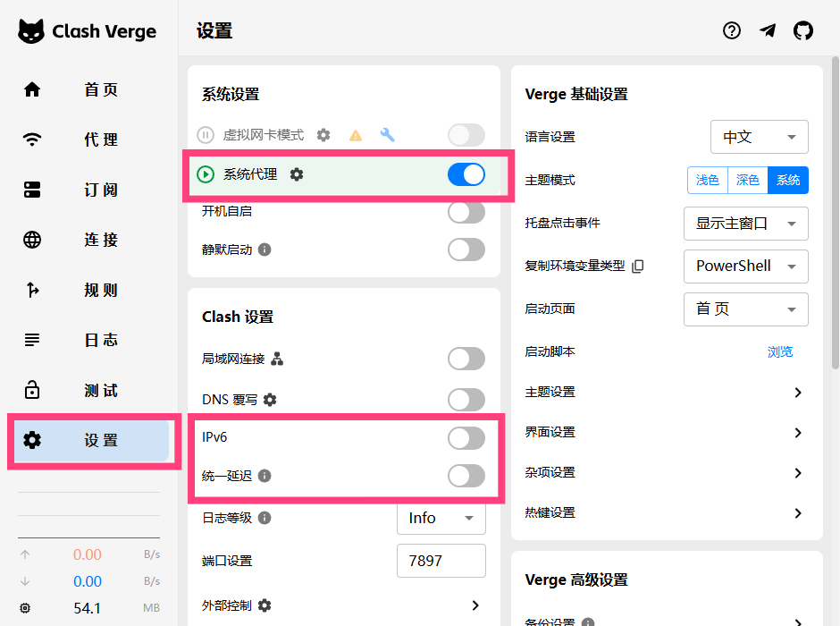Open the DNS 覆写 gear icon

point(270,400)
